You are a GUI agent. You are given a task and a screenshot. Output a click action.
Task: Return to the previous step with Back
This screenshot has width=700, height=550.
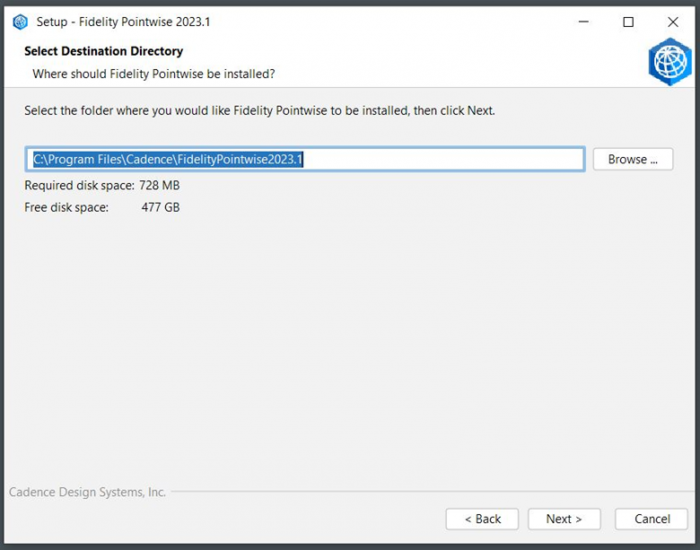coord(482,519)
